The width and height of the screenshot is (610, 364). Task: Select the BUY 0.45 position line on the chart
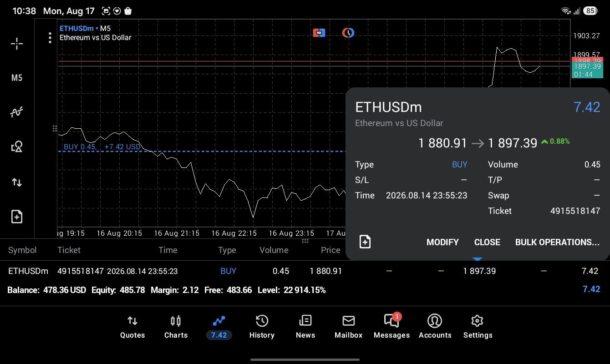pos(102,147)
